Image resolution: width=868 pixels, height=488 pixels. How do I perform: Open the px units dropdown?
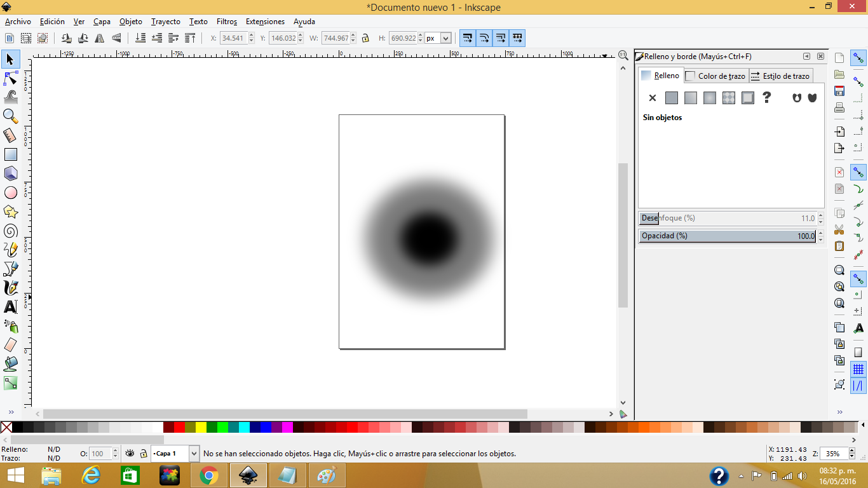click(437, 37)
